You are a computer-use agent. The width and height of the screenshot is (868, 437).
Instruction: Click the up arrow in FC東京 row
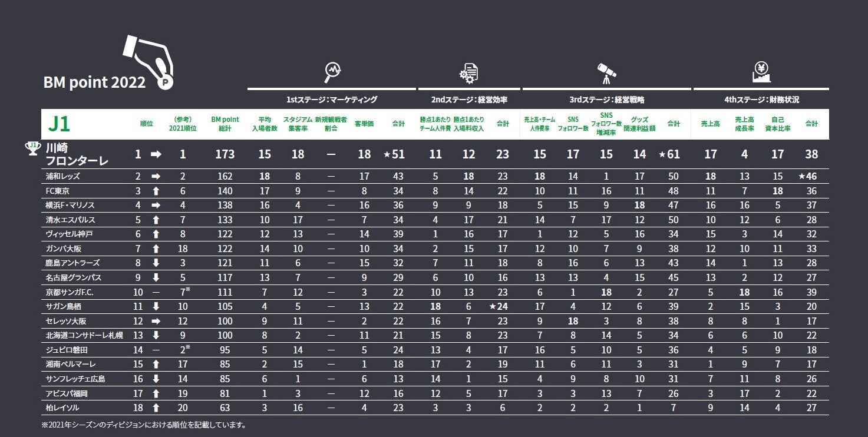[156, 191]
